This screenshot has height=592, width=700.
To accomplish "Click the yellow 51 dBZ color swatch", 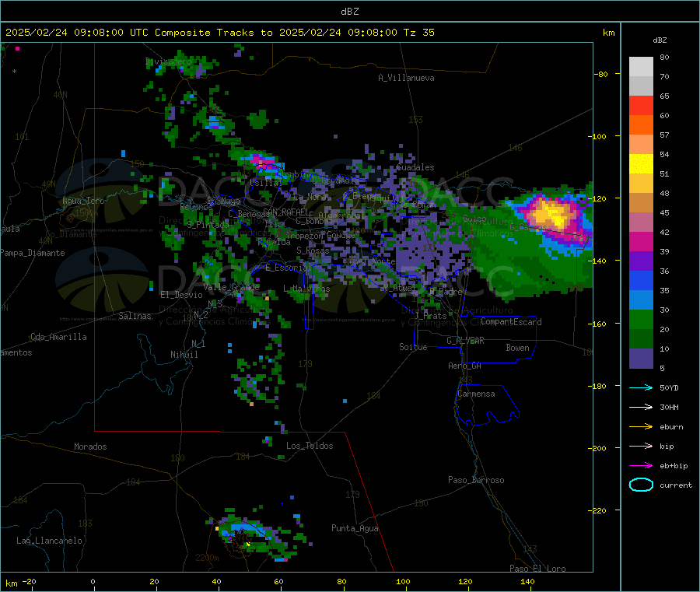I will coord(641,164).
